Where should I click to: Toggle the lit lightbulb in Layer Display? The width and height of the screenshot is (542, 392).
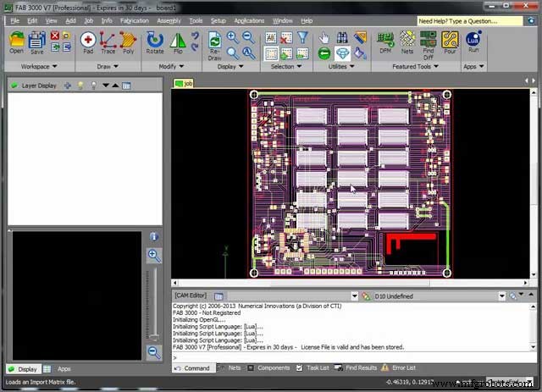(80, 86)
